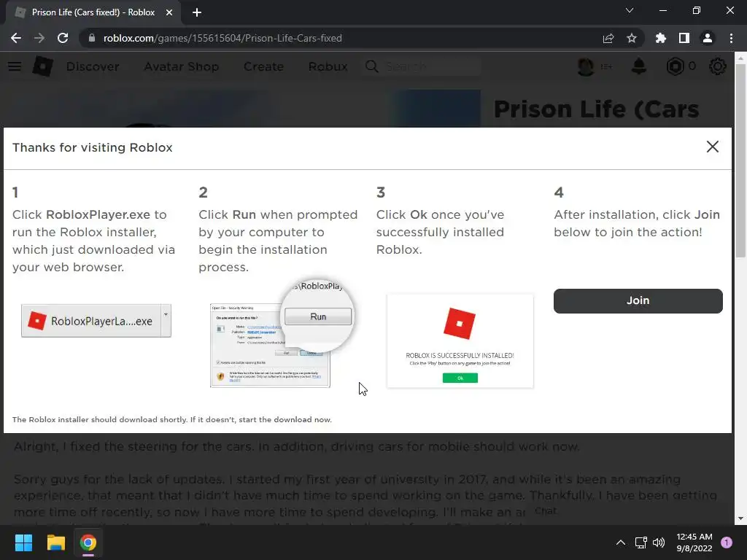The height and width of the screenshot is (560, 747).
Task: Bookmark this tab with the star icon
Action: point(632,38)
